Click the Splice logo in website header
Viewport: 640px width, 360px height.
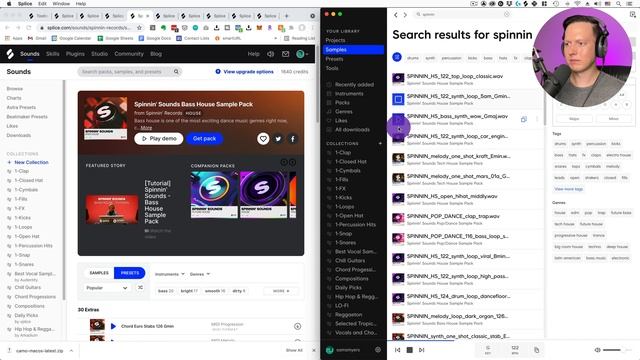coord(10,54)
